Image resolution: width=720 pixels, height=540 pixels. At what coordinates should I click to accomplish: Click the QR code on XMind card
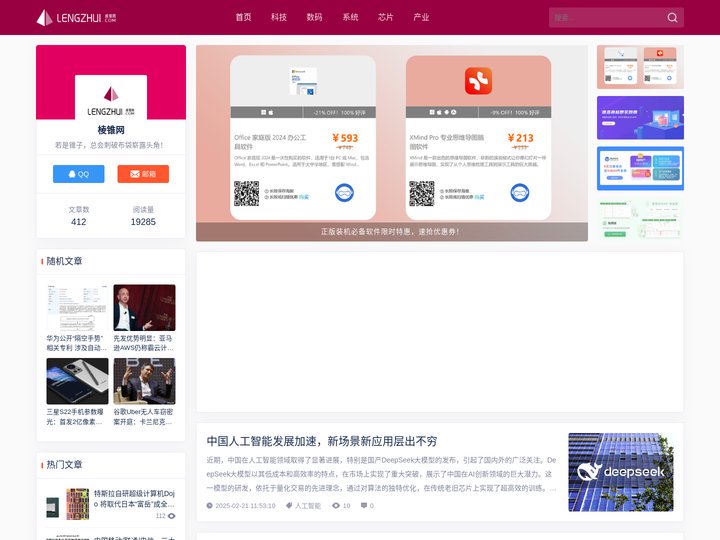422,193
